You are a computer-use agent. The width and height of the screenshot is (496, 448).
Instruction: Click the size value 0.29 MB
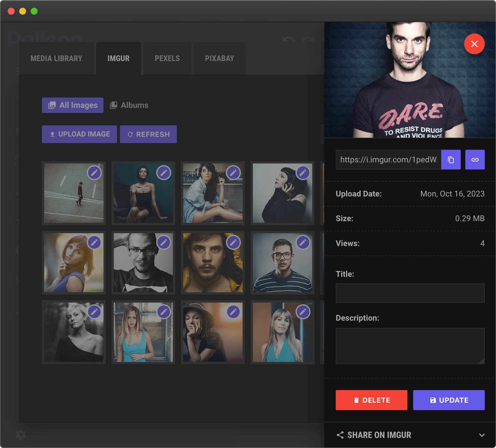point(470,219)
